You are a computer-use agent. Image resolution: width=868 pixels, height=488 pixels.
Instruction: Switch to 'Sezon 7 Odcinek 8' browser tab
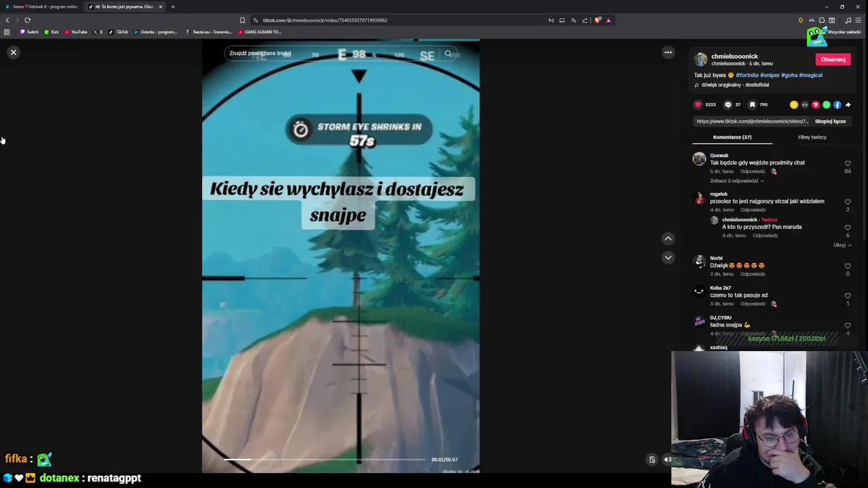point(42,7)
